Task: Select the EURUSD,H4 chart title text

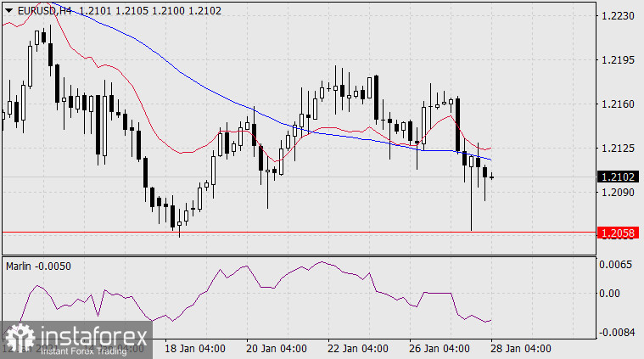Action: coord(45,11)
